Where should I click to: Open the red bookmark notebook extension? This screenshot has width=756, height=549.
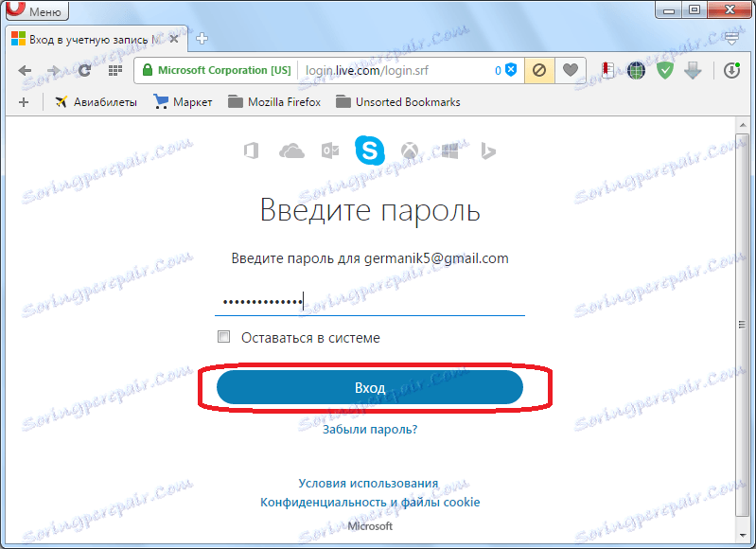point(608,70)
